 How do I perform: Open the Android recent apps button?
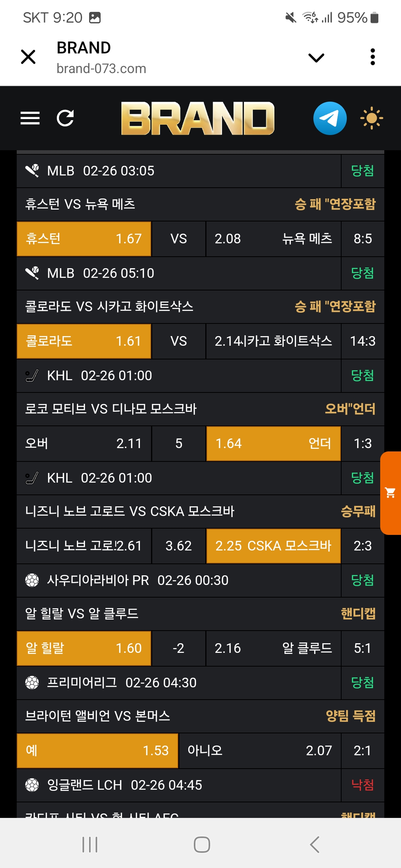[x=90, y=845]
